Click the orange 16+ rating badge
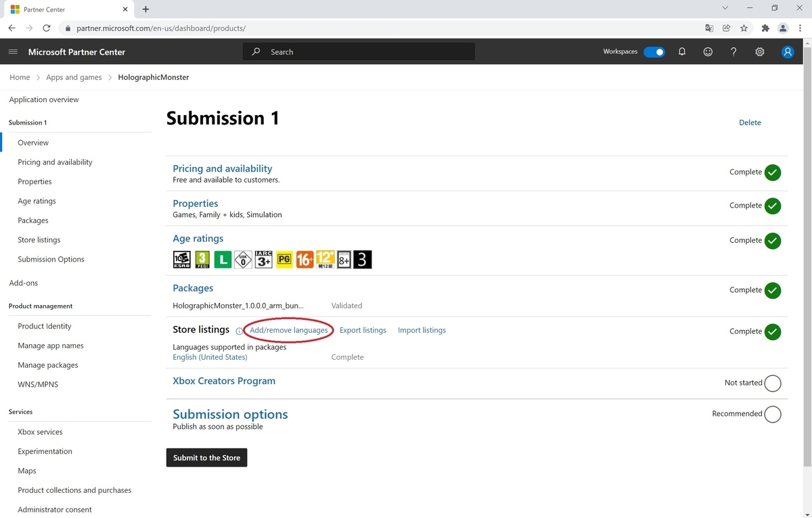Viewport: 812px width, 518px height. [304, 260]
